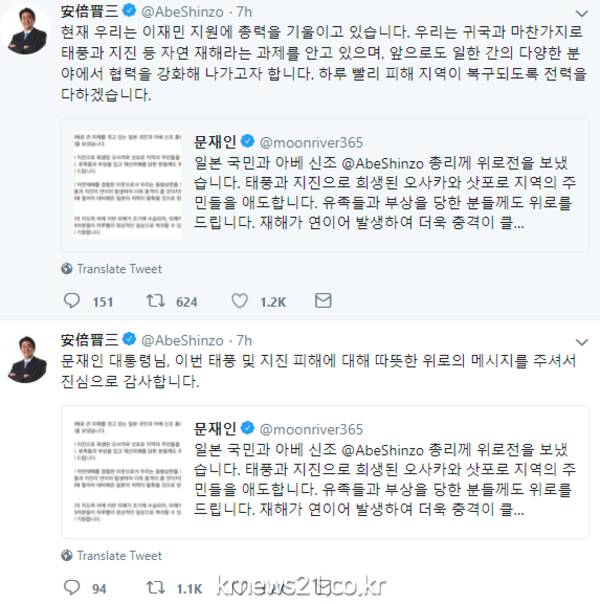600x604 pixels.
Task: Click the globe icon beside first Translate Tweet
Action: [67, 268]
